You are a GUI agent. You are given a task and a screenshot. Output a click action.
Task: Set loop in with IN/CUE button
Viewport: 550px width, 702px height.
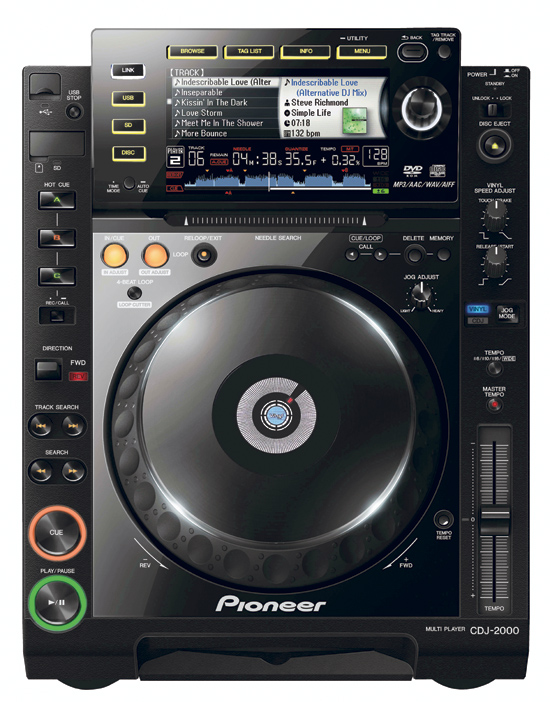click(x=115, y=255)
